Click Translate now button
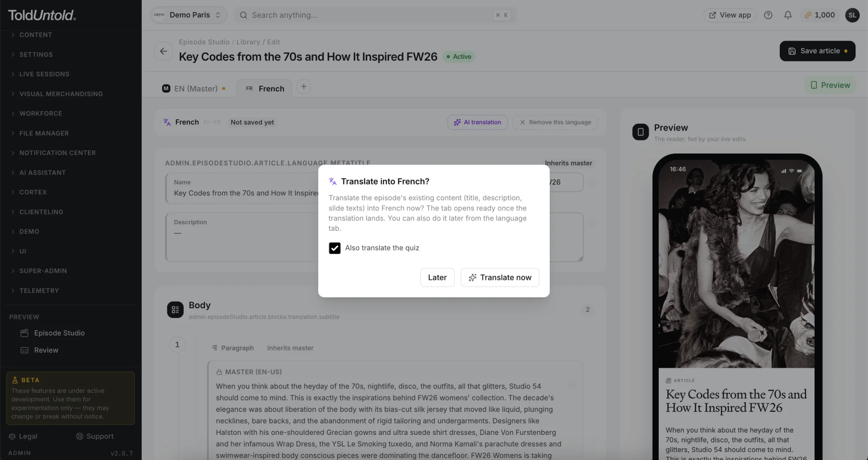The height and width of the screenshot is (460, 868). click(x=500, y=278)
